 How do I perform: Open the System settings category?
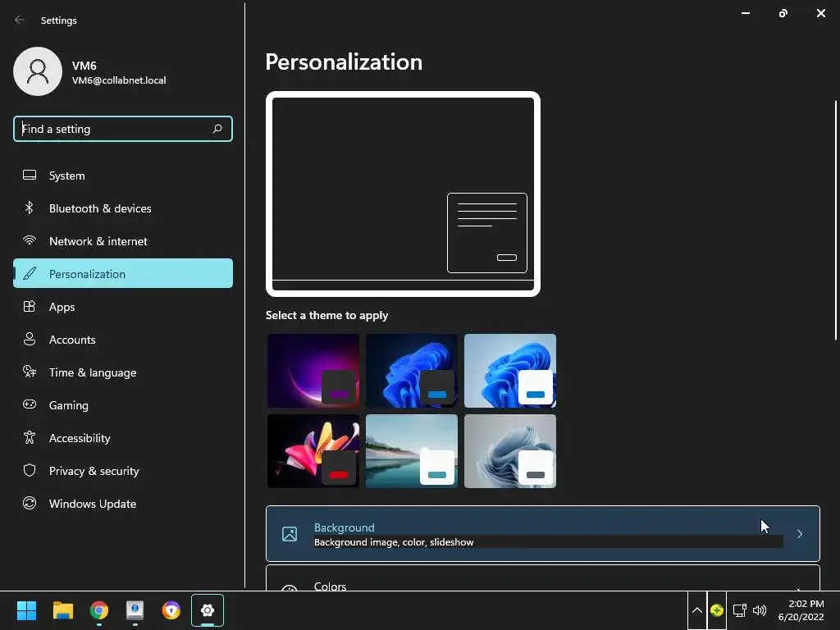click(123, 176)
